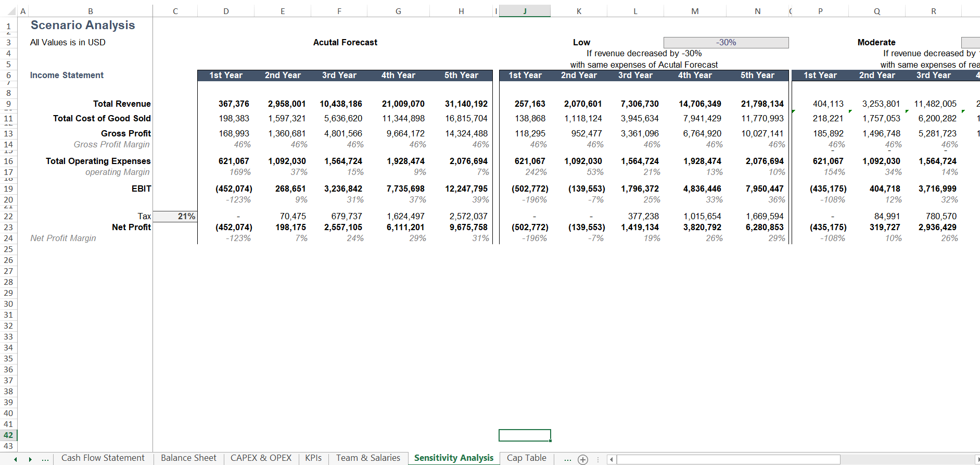Click the 21% tax rate cell
The height and width of the screenshot is (465, 980).
175,216
